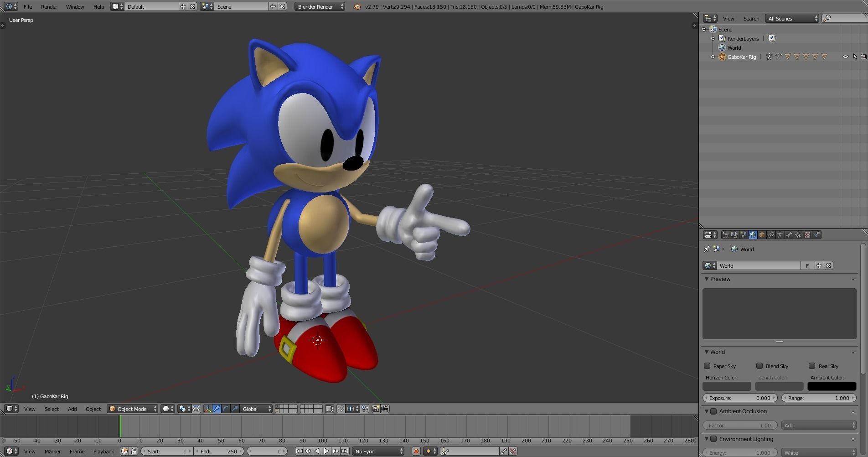The image size is (868, 457).
Task: Toggle snap during transform magnet icon
Action: click(341, 409)
